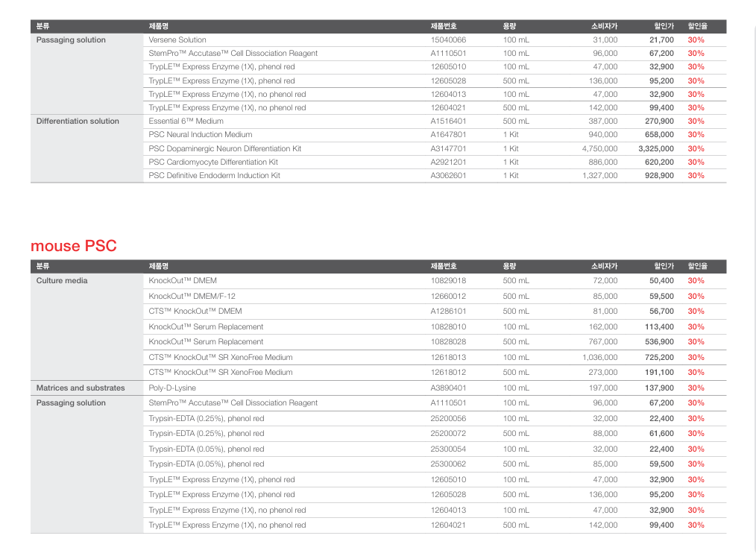Click the mouse PSC section heading

pyautogui.click(x=73, y=246)
